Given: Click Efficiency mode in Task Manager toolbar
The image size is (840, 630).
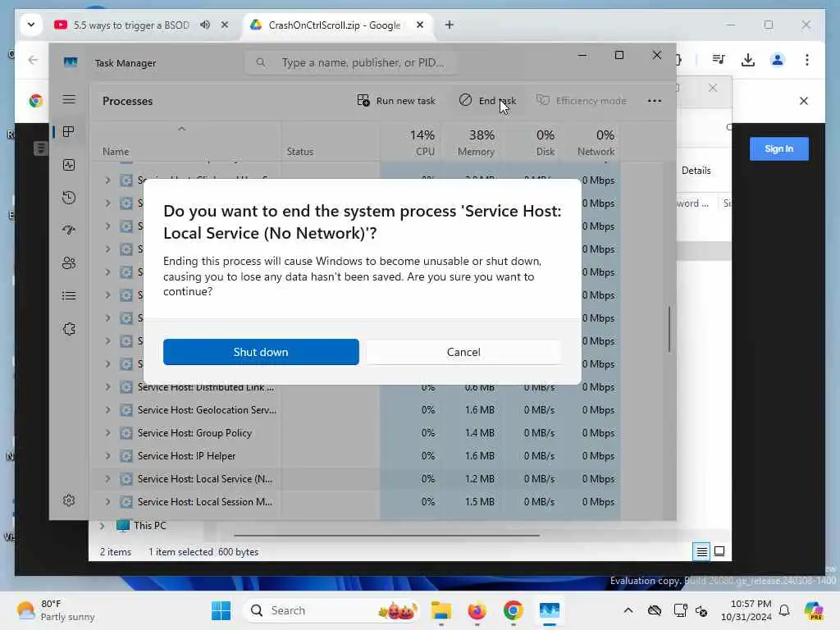Looking at the screenshot, I should [582, 101].
